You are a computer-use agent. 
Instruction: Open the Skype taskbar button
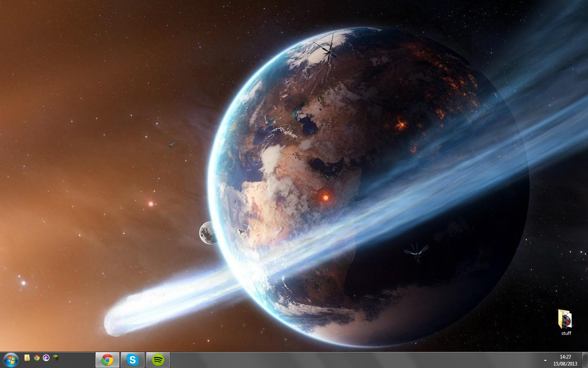(133, 360)
